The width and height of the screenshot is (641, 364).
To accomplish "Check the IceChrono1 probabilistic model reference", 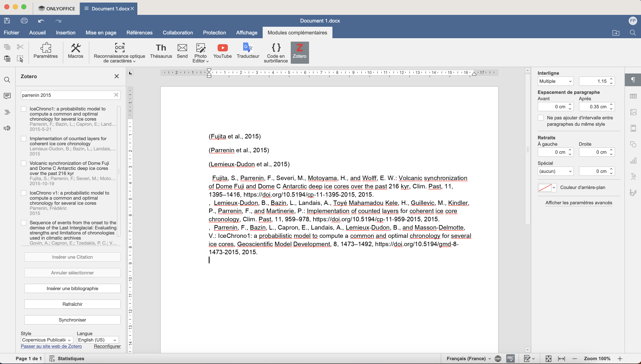I will (x=24, y=109).
